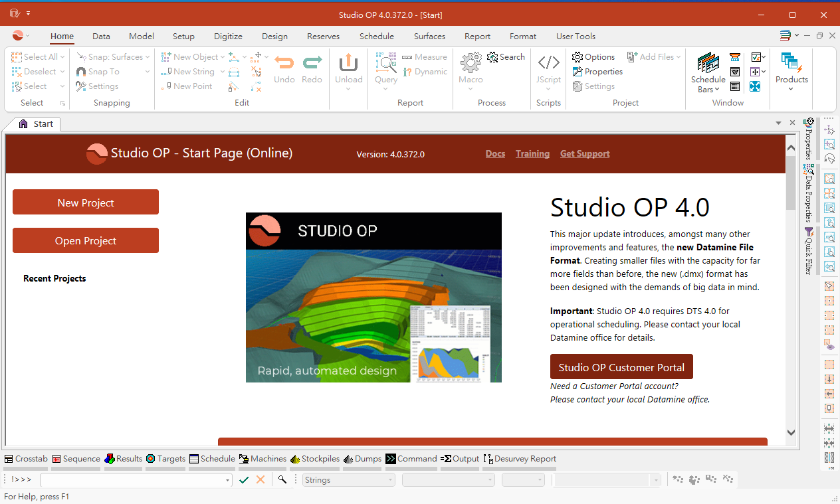
Task: Open the Data Properties side panel
Action: pyautogui.click(x=809, y=193)
